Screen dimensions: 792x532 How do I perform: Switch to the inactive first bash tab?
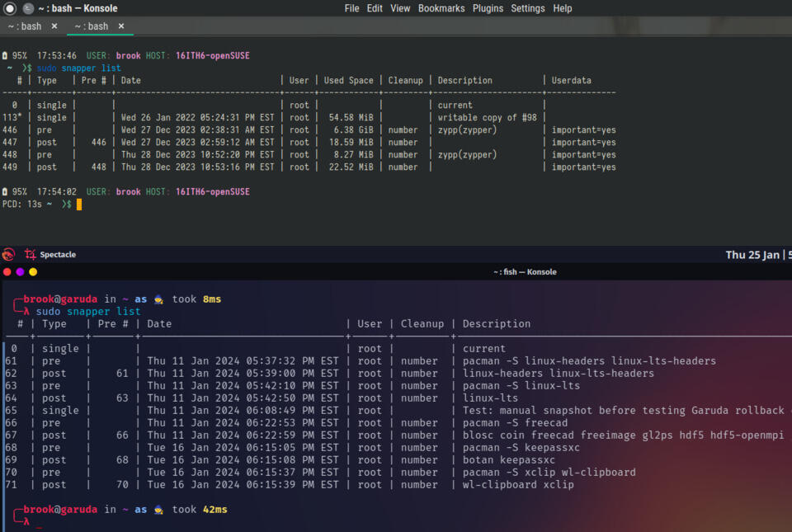tap(25, 26)
